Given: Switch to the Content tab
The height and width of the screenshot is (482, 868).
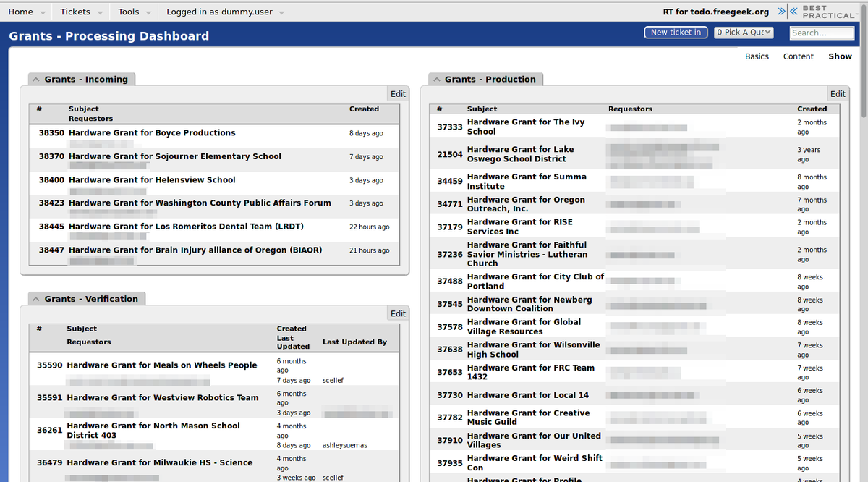Looking at the screenshot, I should pos(798,56).
